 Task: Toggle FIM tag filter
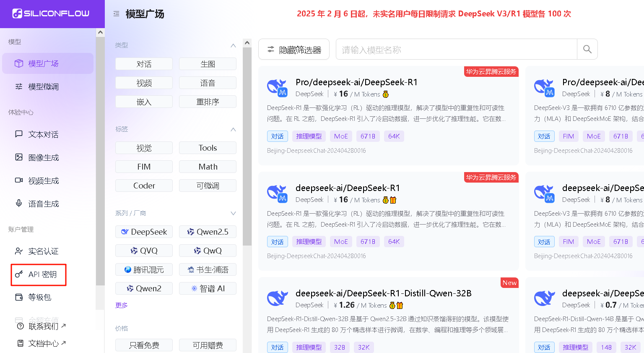(144, 167)
